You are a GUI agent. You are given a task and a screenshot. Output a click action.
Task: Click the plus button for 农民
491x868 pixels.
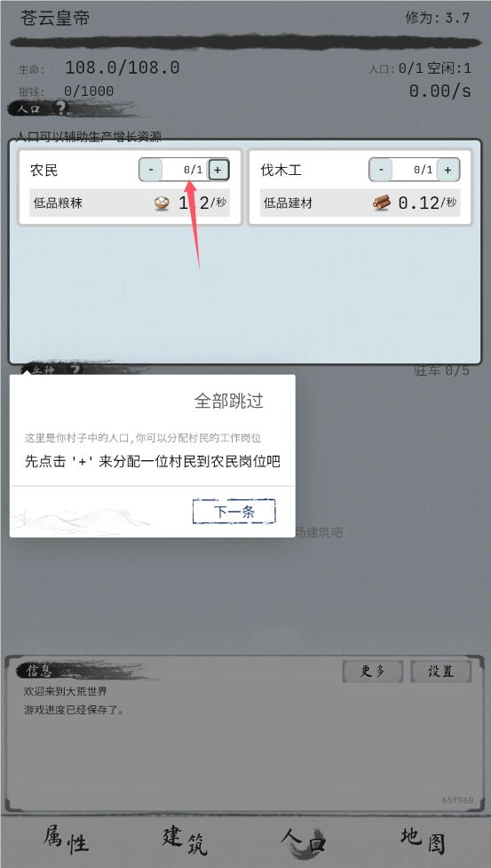pyautogui.click(x=218, y=170)
